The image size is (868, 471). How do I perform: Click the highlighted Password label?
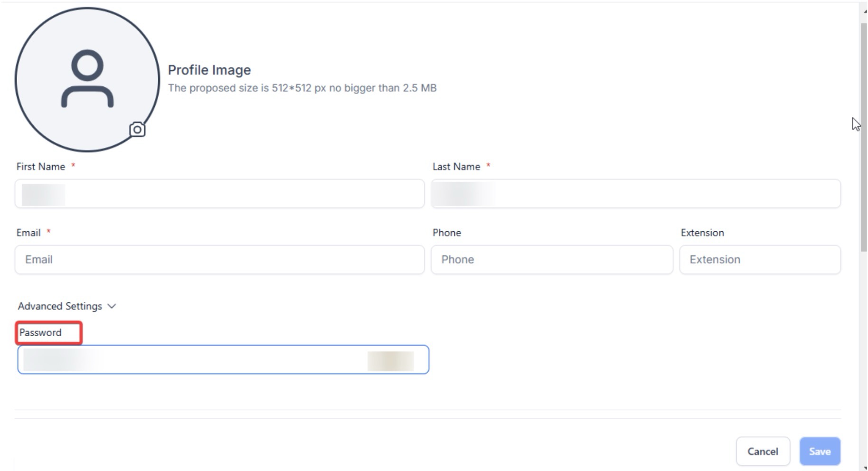pyautogui.click(x=41, y=333)
